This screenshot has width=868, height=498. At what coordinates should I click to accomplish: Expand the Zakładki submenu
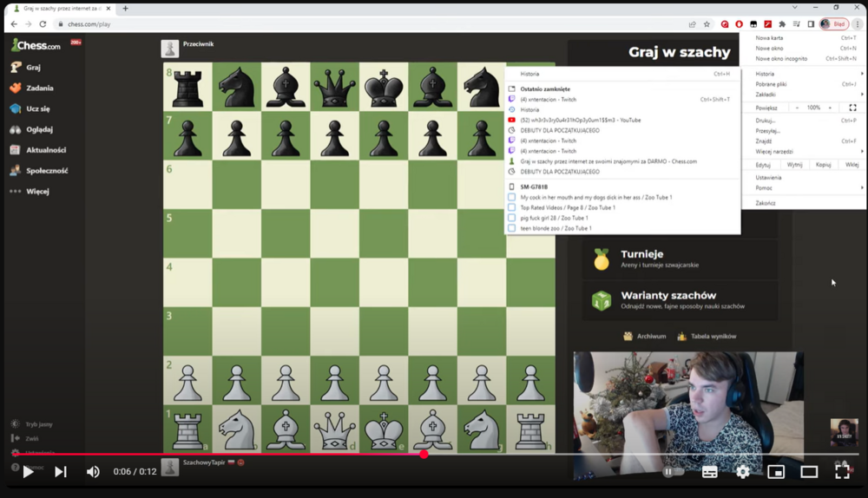point(805,95)
